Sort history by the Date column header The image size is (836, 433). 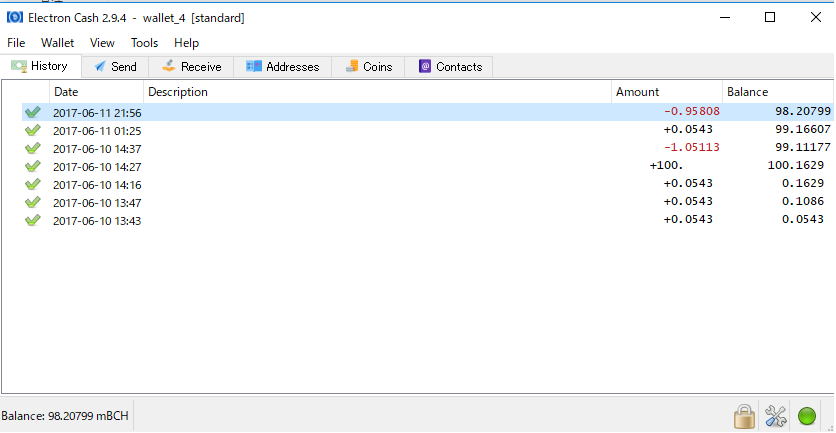tap(97, 92)
